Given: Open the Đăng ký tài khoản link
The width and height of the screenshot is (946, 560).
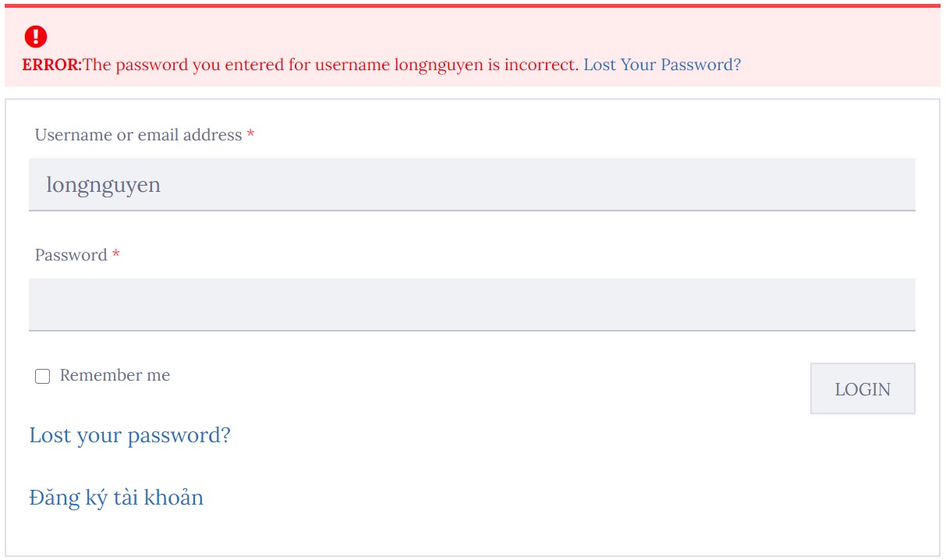Looking at the screenshot, I should pyautogui.click(x=116, y=497).
